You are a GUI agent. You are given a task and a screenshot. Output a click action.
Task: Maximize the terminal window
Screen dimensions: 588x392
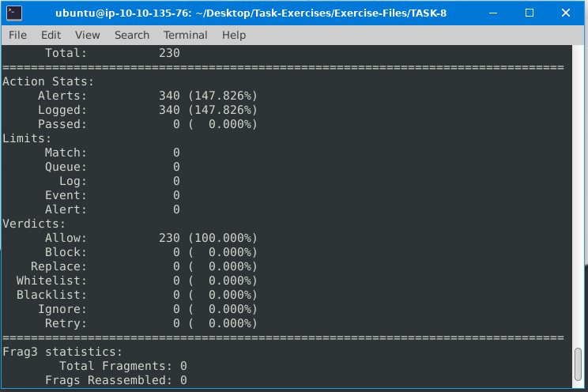[x=530, y=13]
